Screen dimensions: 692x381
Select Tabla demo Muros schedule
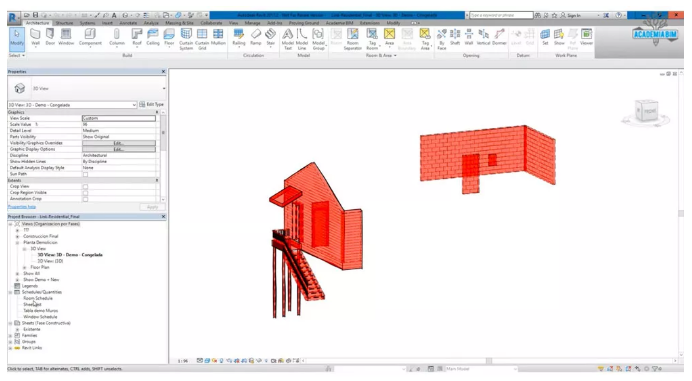40,311
